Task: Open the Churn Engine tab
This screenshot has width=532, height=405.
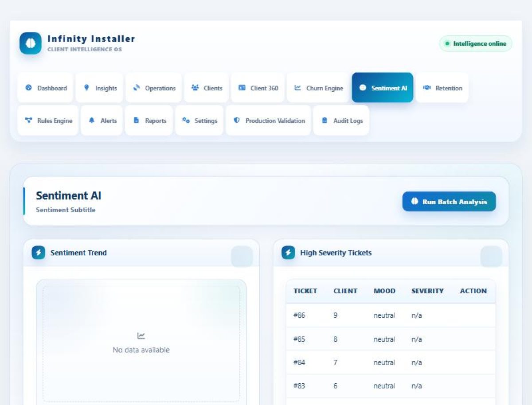Action: [318, 88]
